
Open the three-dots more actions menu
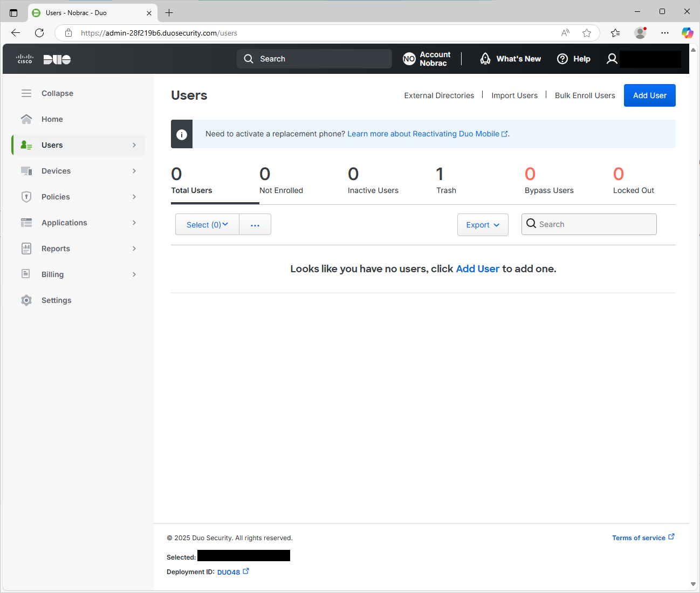click(255, 225)
